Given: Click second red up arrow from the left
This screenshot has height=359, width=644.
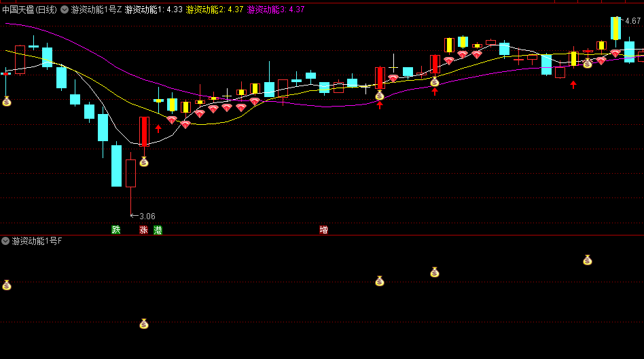Looking at the screenshot, I should point(380,105).
